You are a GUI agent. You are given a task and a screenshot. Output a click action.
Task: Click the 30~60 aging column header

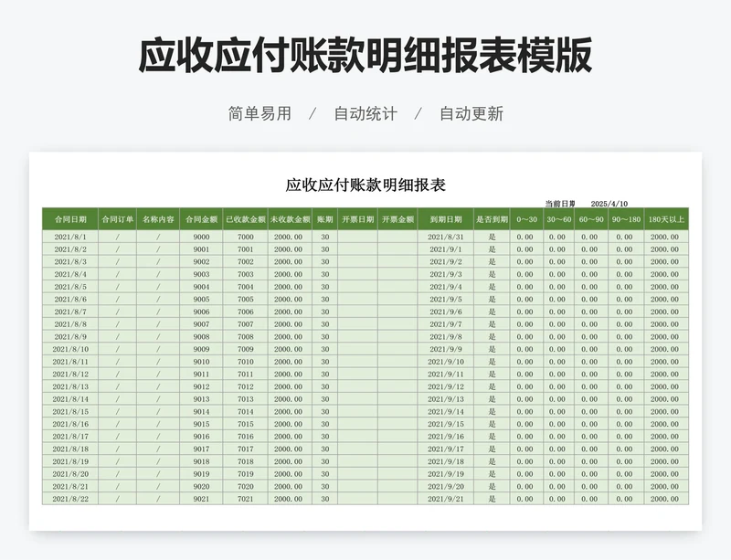[558, 219]
